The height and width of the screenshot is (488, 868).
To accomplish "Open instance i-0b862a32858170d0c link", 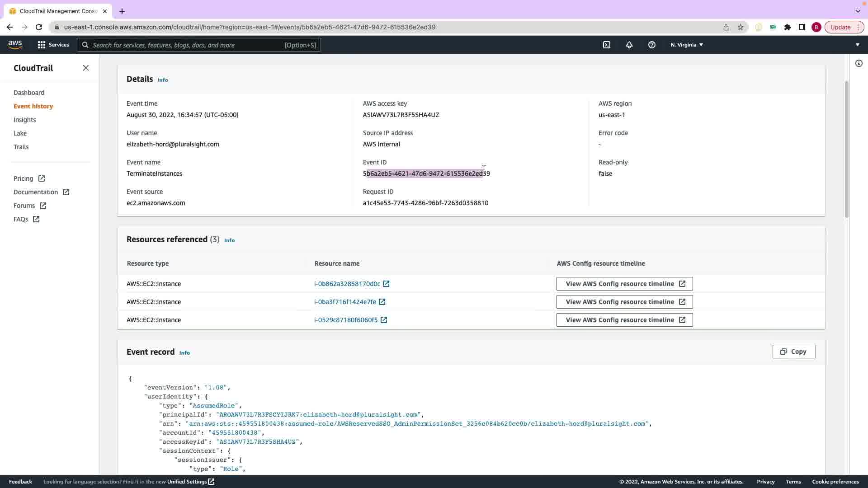I will [x=347, y=284].
